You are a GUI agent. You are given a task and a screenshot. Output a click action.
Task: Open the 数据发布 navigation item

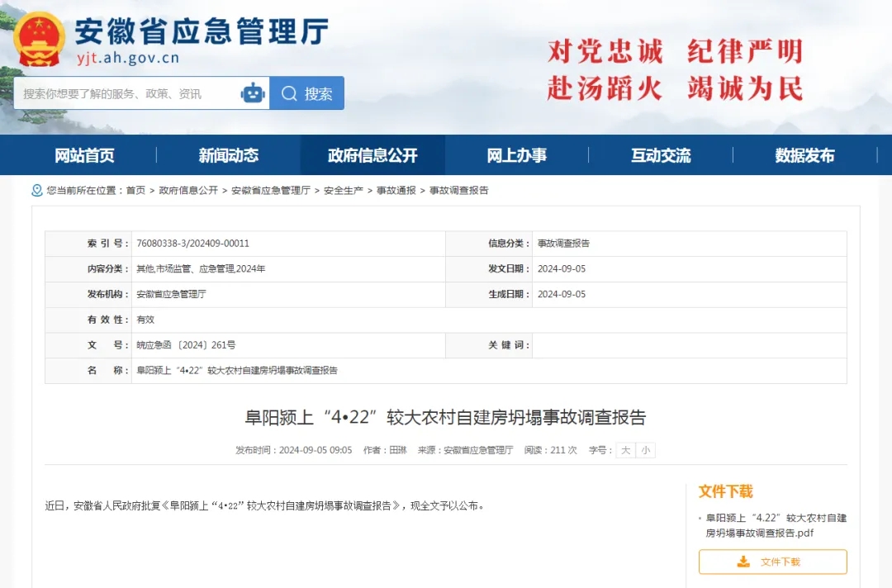pos(804,155)
